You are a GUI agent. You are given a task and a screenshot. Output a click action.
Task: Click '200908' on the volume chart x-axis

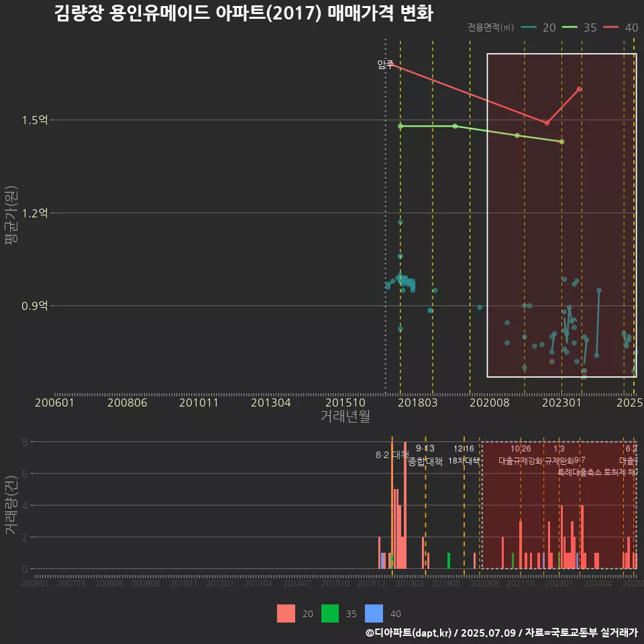(146, 583)
